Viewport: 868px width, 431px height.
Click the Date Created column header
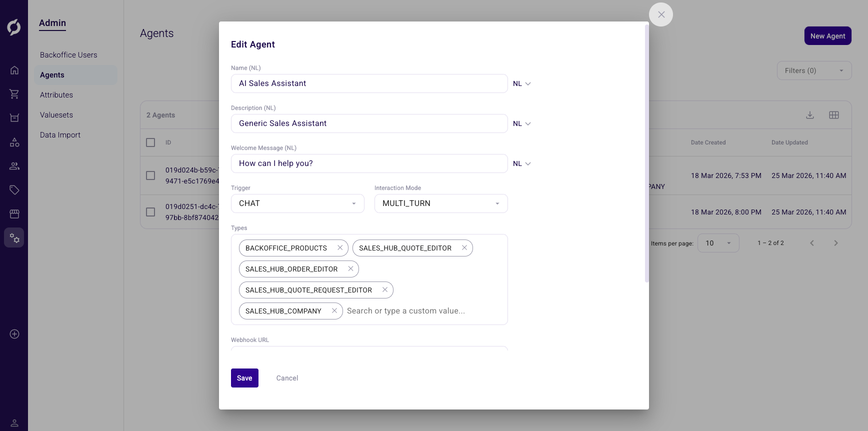pos(708,142)
